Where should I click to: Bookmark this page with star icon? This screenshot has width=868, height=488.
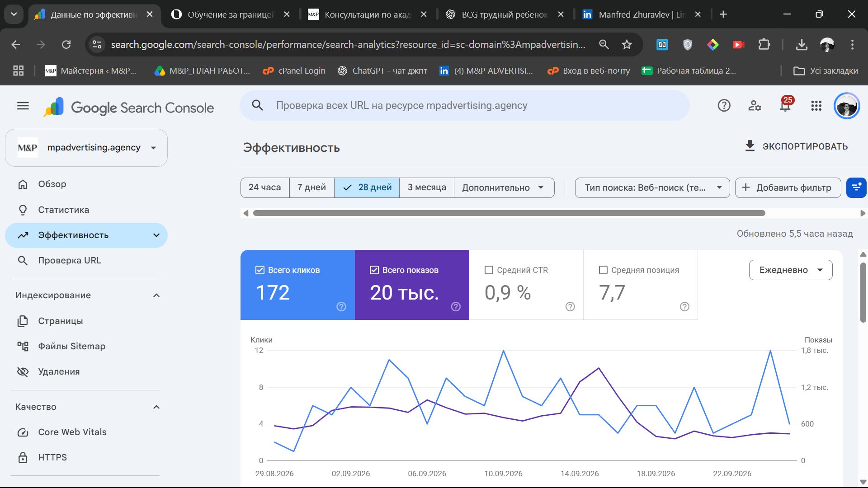(627, 44)
